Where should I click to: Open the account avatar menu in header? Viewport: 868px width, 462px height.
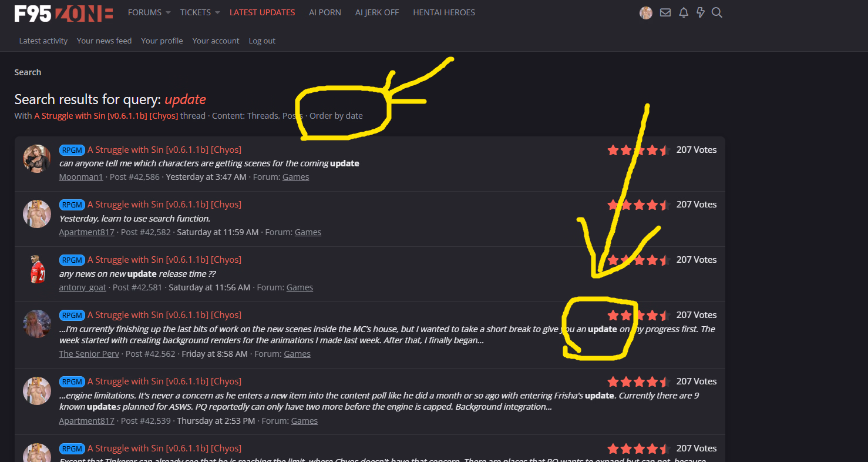[646, 12]
